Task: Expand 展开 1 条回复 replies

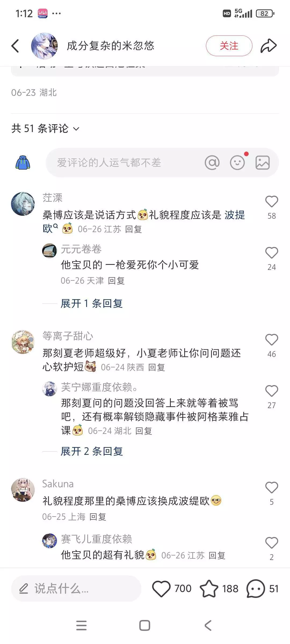Action: click(x=92, y=303)
